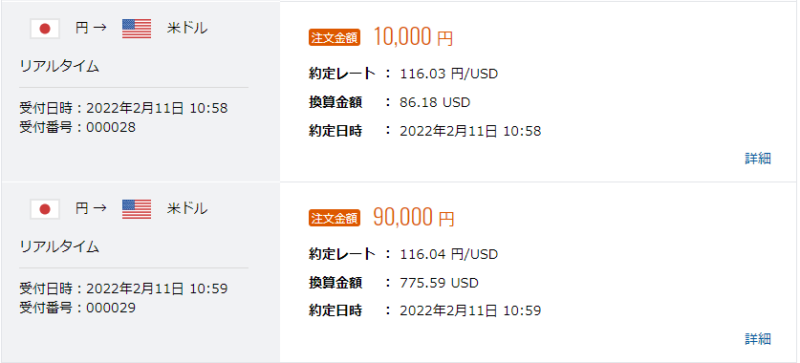Click the 775.59 USD converted amount
800x363 pixels.
(x=439, y=283)
